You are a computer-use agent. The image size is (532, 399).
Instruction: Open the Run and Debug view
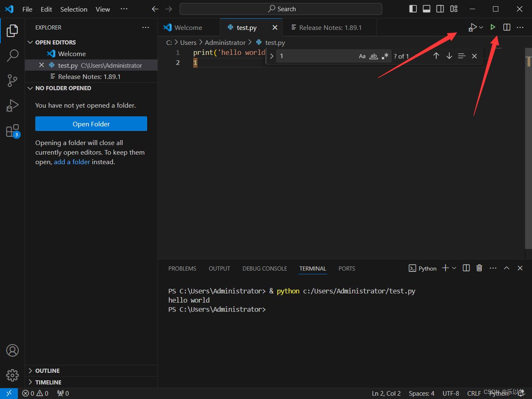[x=12, y=105]
